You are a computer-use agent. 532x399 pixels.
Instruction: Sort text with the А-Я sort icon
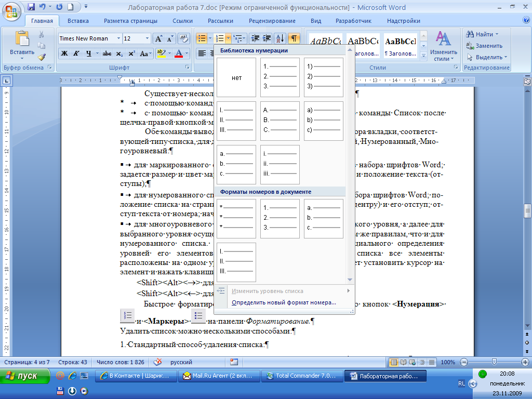click(280, 38)
